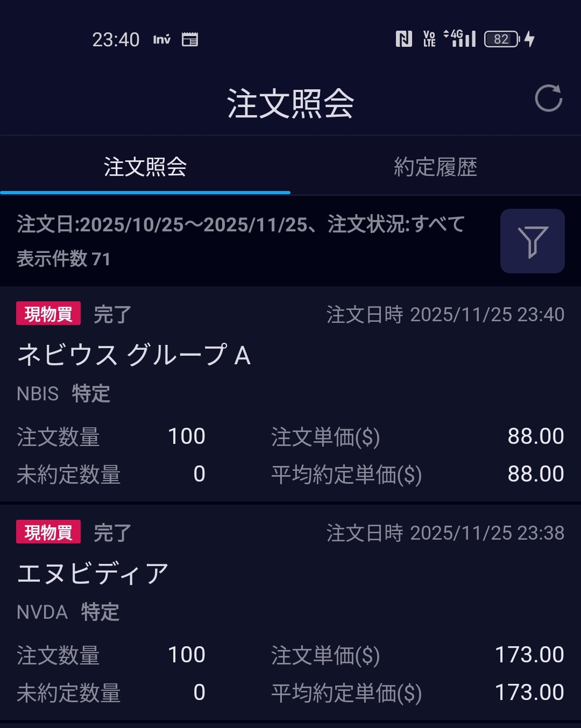Viewport: 581px width, 728px height.
Task: Open the order filter funnel button
Action: click(x=532, y=241)
